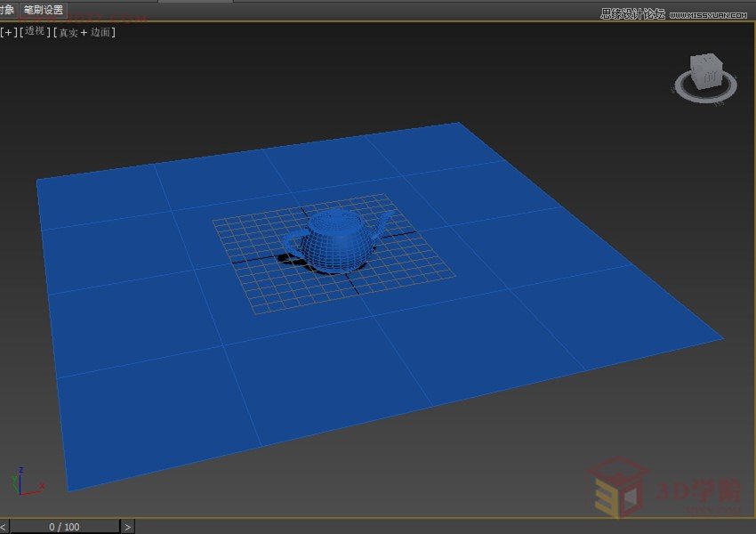Switch to the 对象 tab
The image size is (756, 534).
point(7,9)
